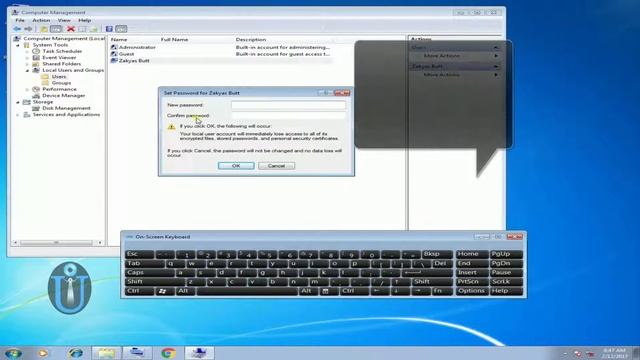Collapse the System Tools tree node
The width and height of the screenshot is (640, 360).
tap(18, 45)
